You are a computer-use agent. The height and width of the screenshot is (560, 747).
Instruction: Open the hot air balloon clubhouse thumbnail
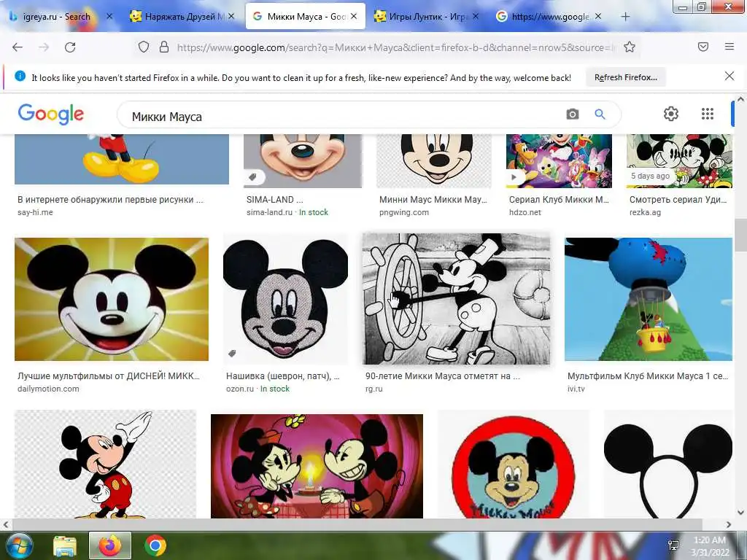[649, 299]
